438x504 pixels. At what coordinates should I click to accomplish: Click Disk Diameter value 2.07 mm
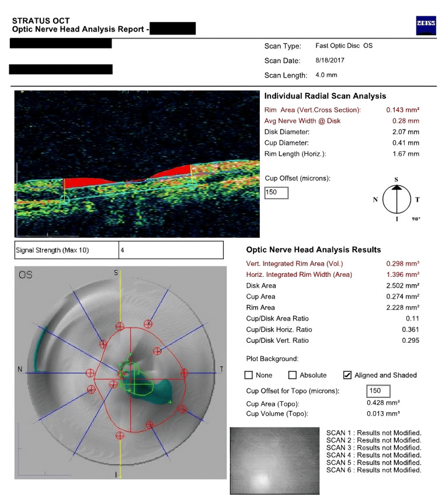(x=405, y=132)
